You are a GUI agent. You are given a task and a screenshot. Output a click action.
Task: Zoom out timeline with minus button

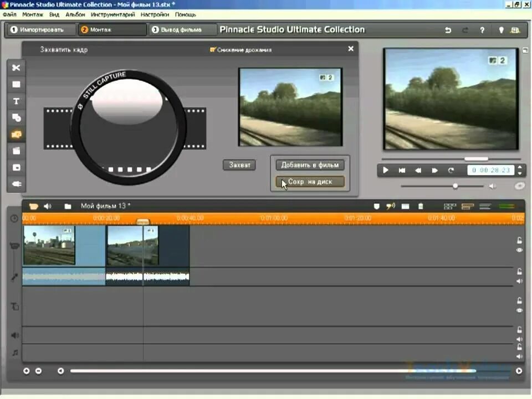(x=38, y=371)
